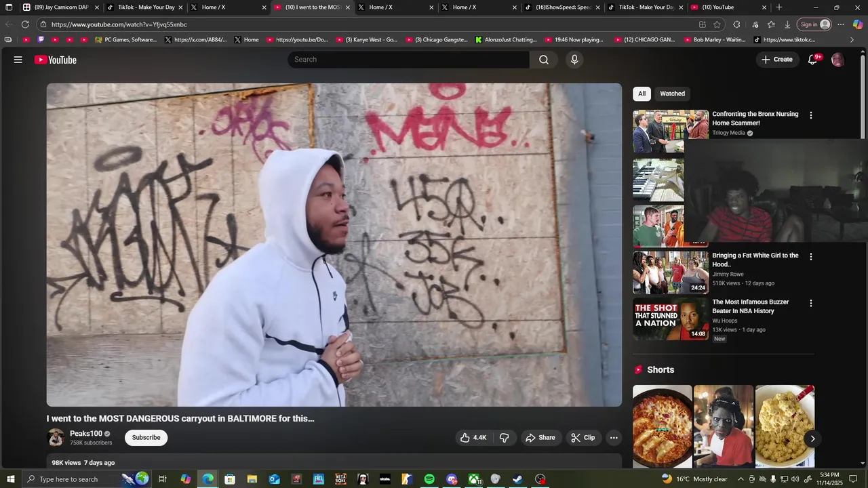Open options menu for Bronx Nursing Home video
The height and width of the screenshot is (488, 868).
click(810, 115)
